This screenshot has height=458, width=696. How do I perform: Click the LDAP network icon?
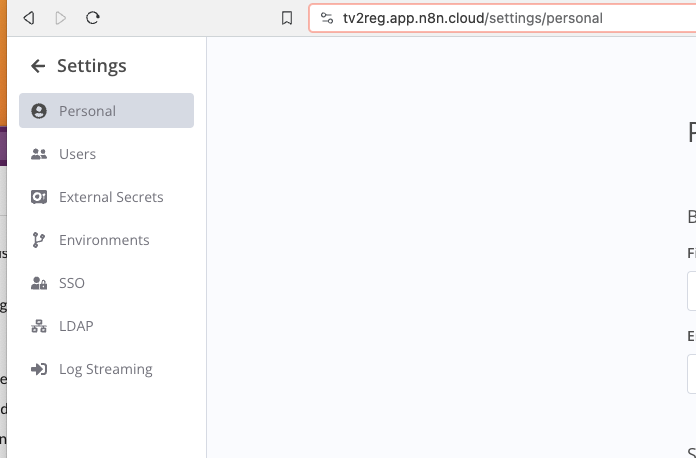(x=39, y=326)
